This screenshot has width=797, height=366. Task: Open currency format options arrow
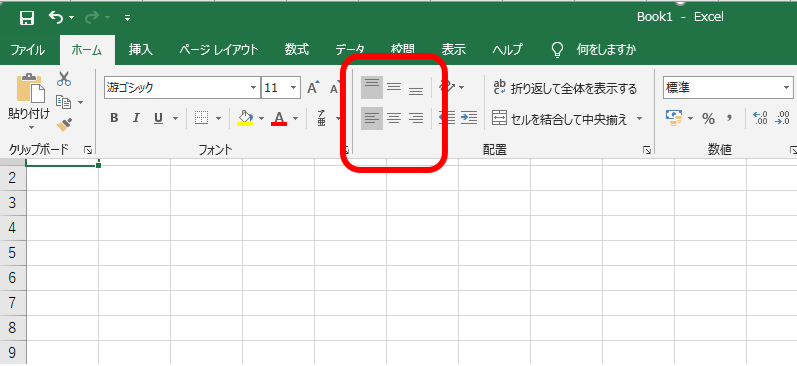tap(690, 119)
